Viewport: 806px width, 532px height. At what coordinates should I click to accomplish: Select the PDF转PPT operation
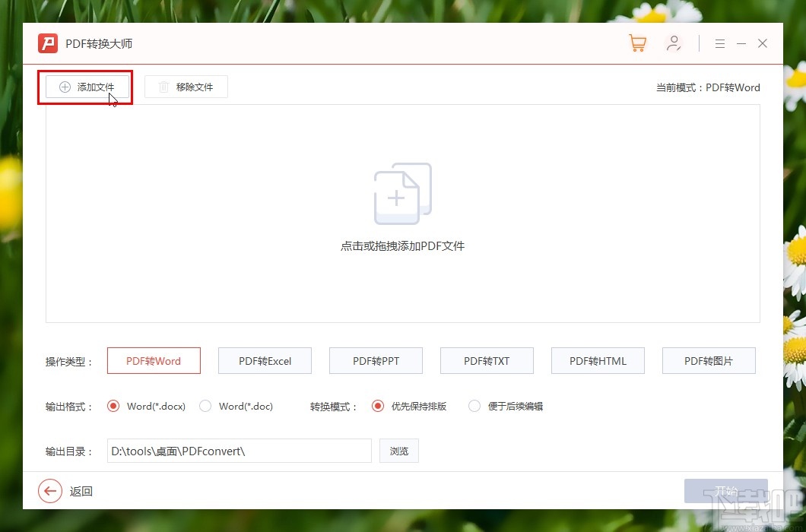[x=376, y=360]
